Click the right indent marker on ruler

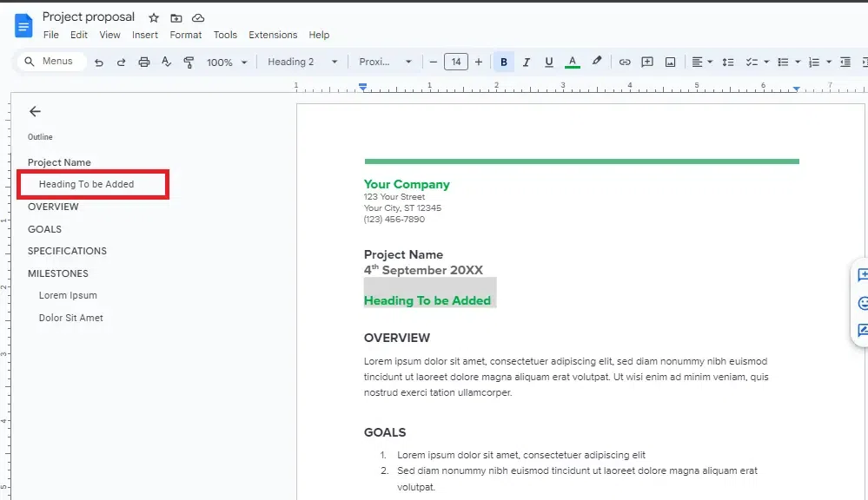click(796, 89)
